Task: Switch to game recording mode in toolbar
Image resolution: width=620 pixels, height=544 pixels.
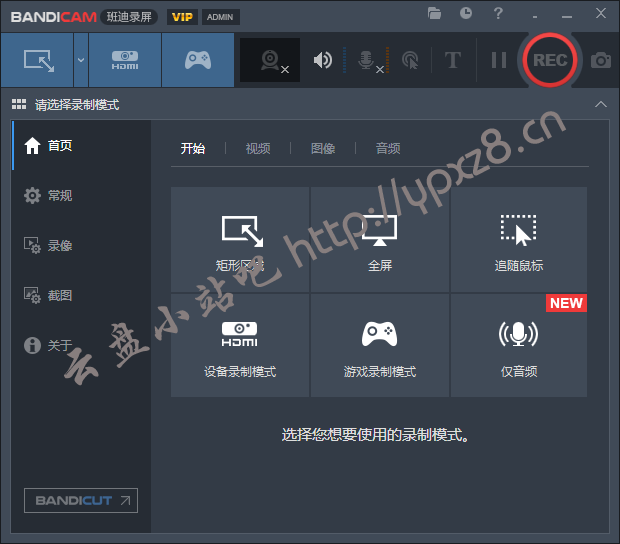Action: [x=198, y=60]
